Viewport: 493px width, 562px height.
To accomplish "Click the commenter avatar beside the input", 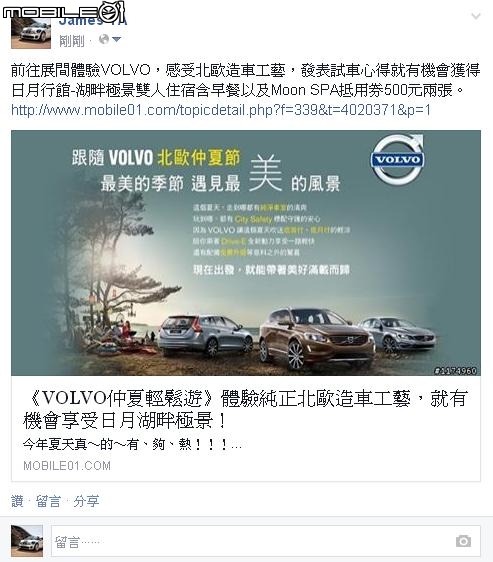I will coord(27,541).
